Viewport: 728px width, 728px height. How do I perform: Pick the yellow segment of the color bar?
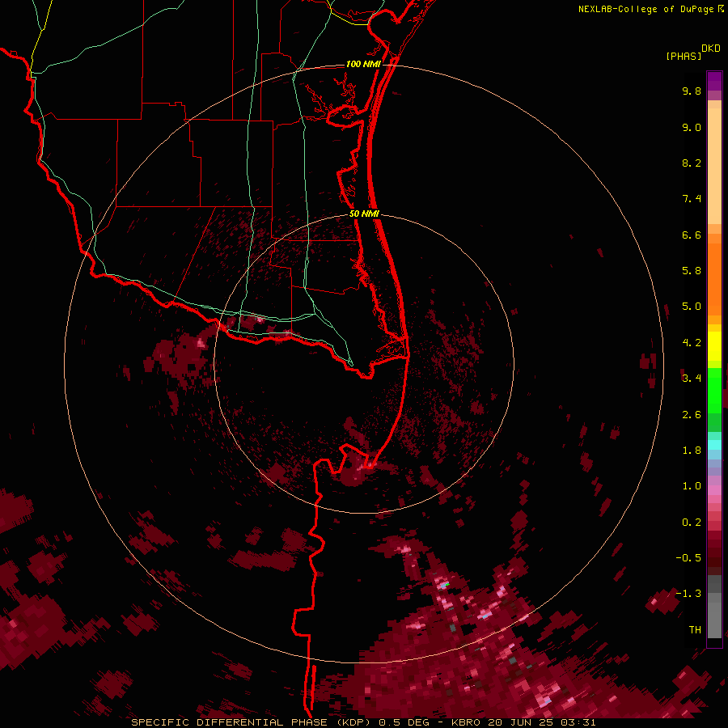(714, 346)
